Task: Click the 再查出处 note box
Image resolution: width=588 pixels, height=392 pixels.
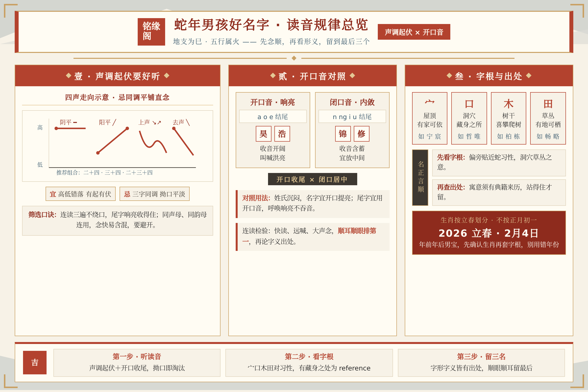Action: coord(499,193)
